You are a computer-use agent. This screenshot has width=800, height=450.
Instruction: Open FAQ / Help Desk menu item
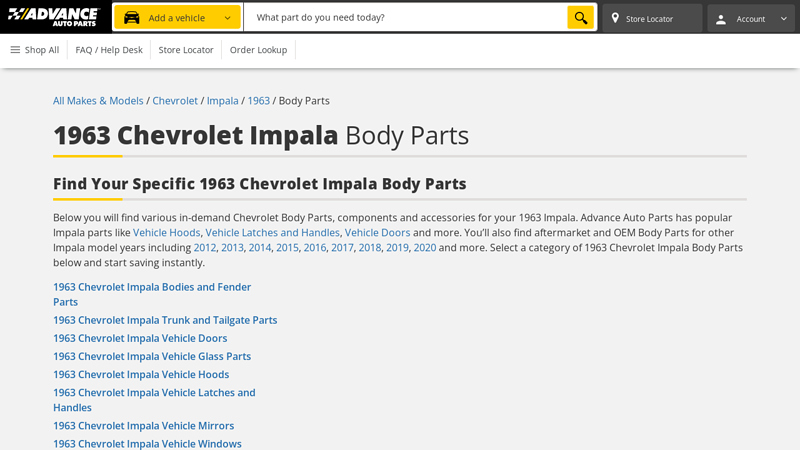pyautogui.click(x=109, y=50)
